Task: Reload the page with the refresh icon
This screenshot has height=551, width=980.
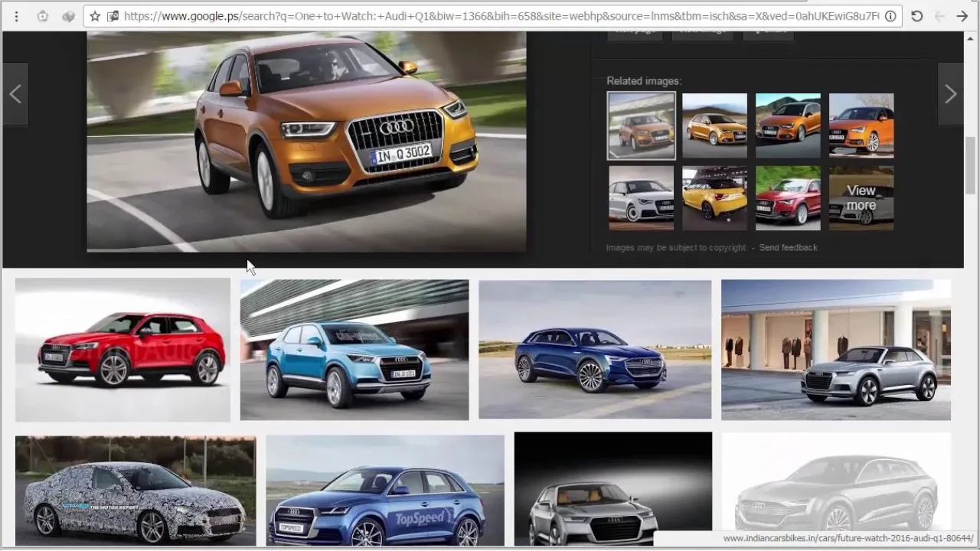Action: 916,16
